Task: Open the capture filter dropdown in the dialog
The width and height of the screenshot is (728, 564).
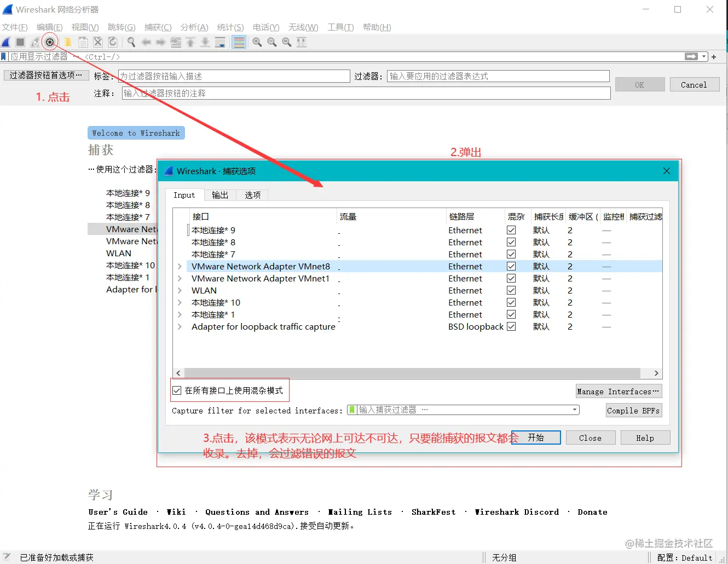Action: [x=575, y=410]
